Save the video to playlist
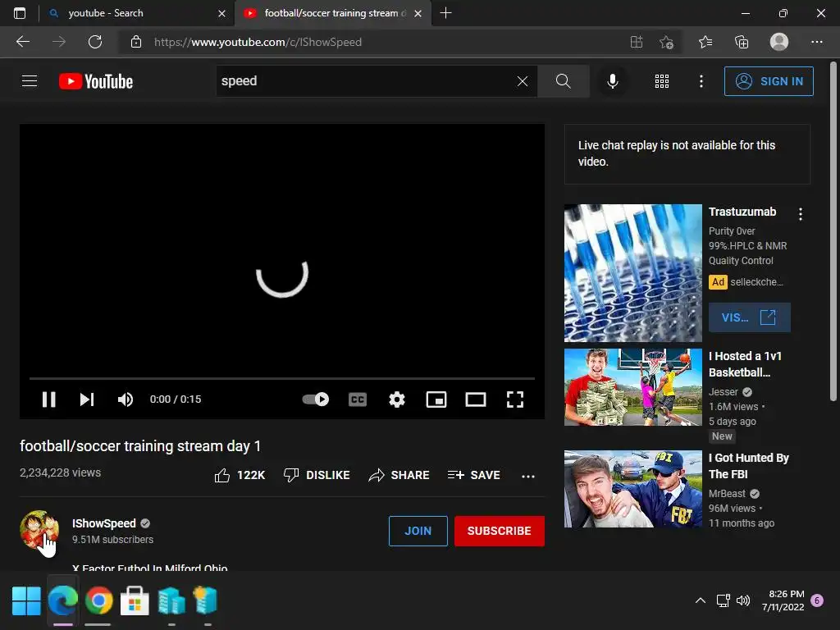The image size is (840, 630). pyautogui.click(x=473, y=475)
